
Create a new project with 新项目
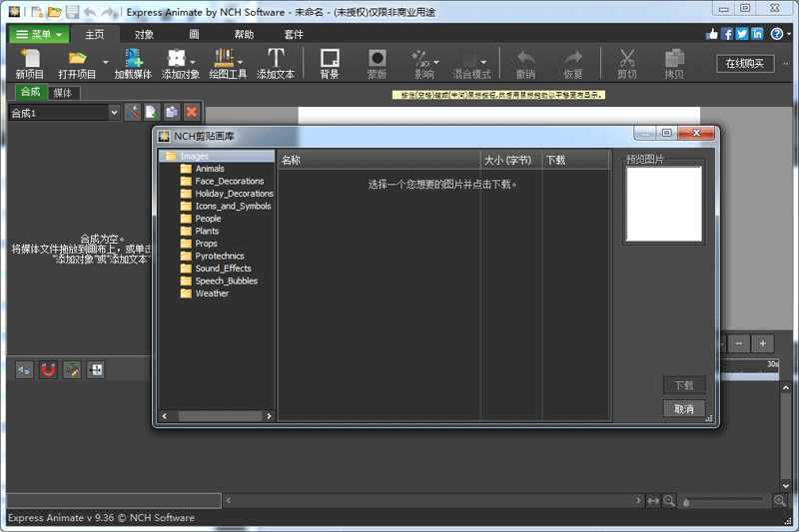pyautogui.click(x=30, y=64)
